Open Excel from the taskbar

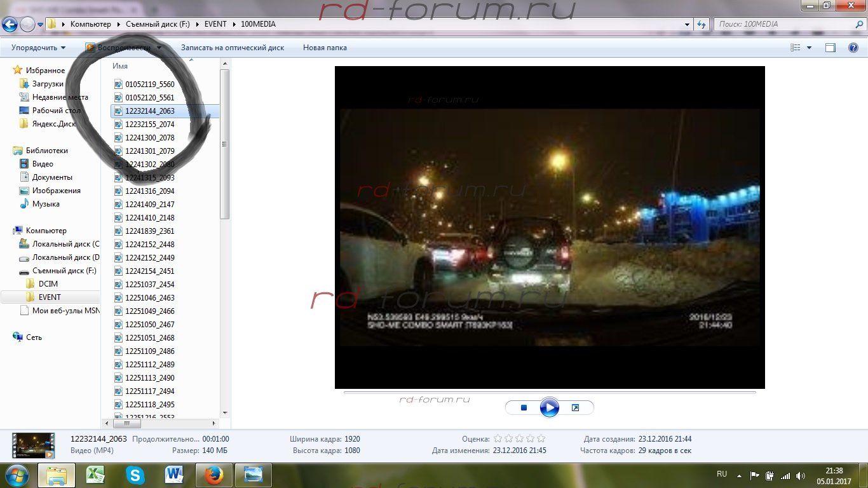tap(95, 475)
